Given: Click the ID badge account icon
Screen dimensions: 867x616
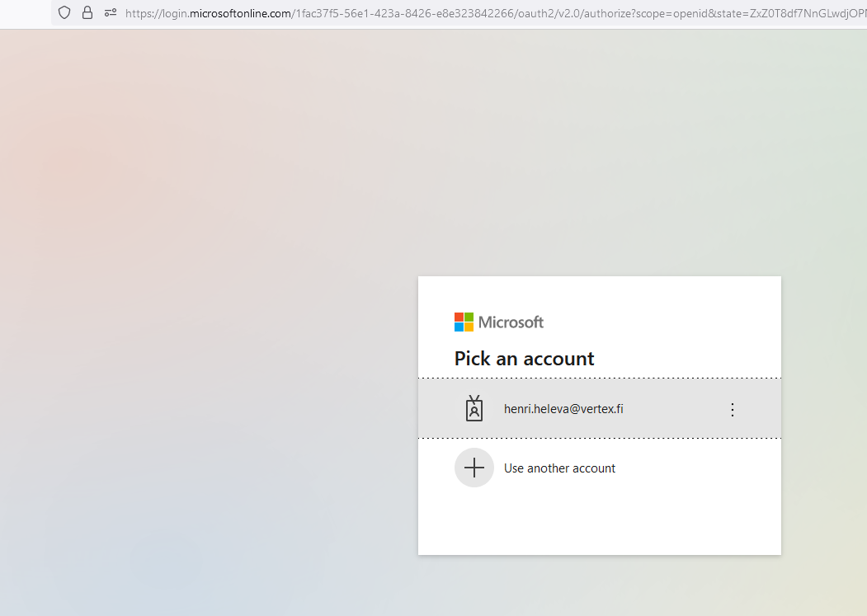Looking at the screenshot, I should [x=474, y=408].
